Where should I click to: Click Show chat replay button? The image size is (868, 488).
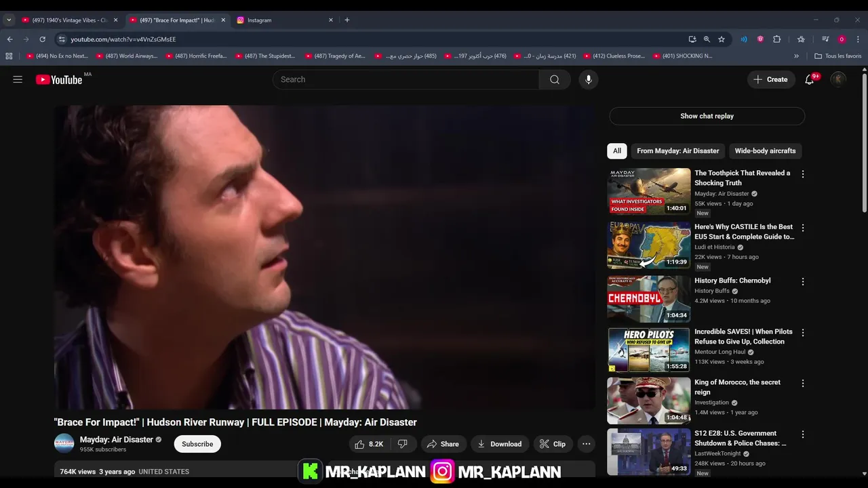[x=707, y=116]
